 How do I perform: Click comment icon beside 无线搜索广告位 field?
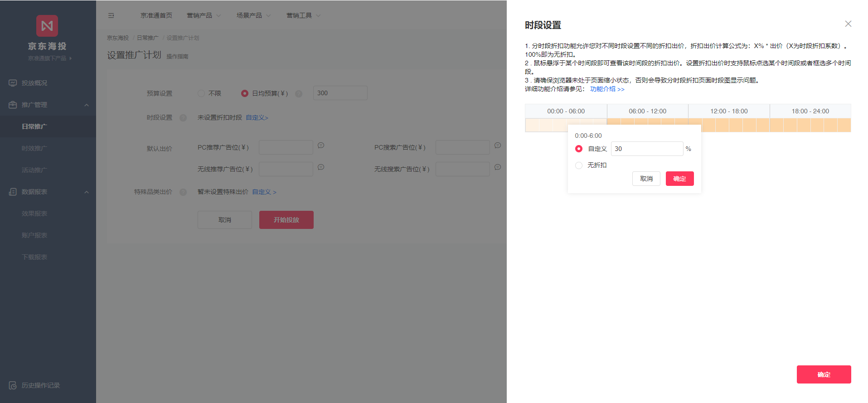point(498,167)
